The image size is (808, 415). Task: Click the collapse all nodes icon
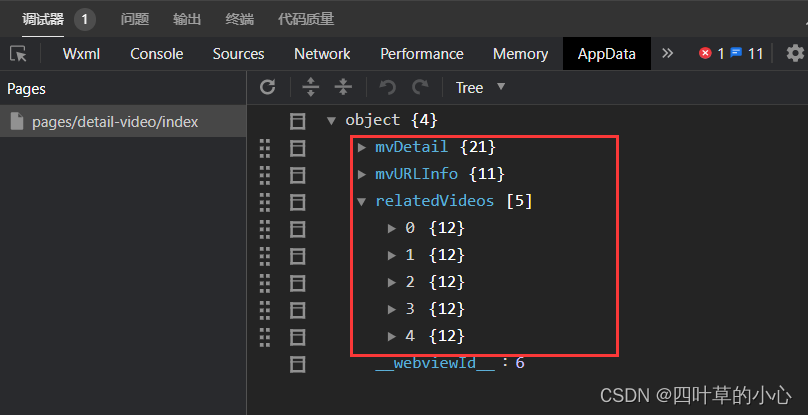click(343, 87)
